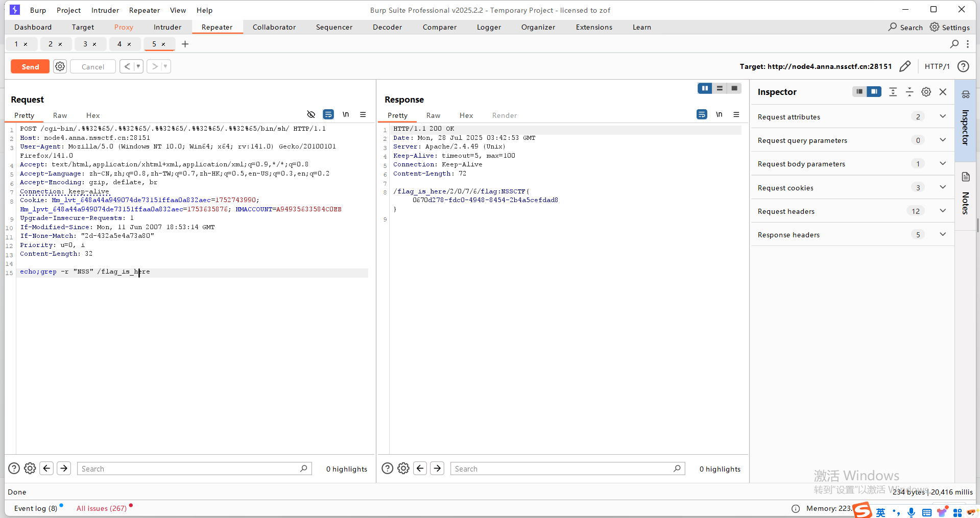Screen dimensions: 980x518
Task: Switch to the Decoder tab
Action: [x=387, y=28]
